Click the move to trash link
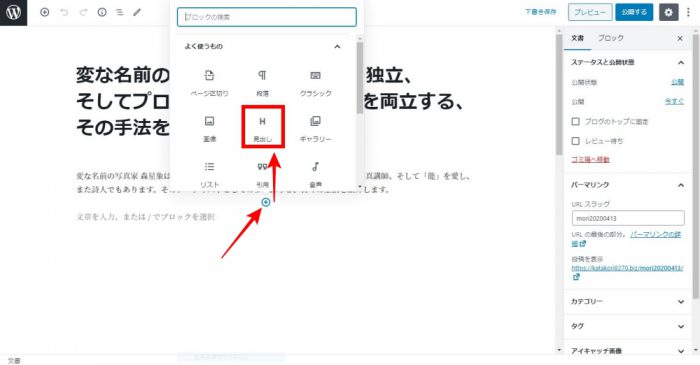 pos(590,160)
